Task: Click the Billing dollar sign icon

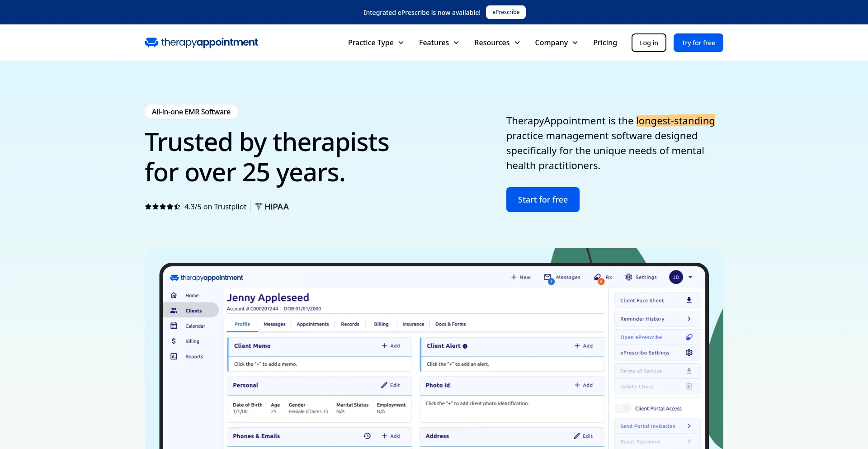Action: [x=174, y=341]
